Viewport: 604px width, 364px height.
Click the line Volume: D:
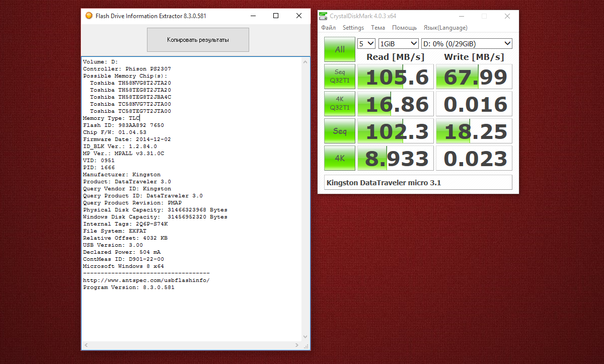[100, 61]
